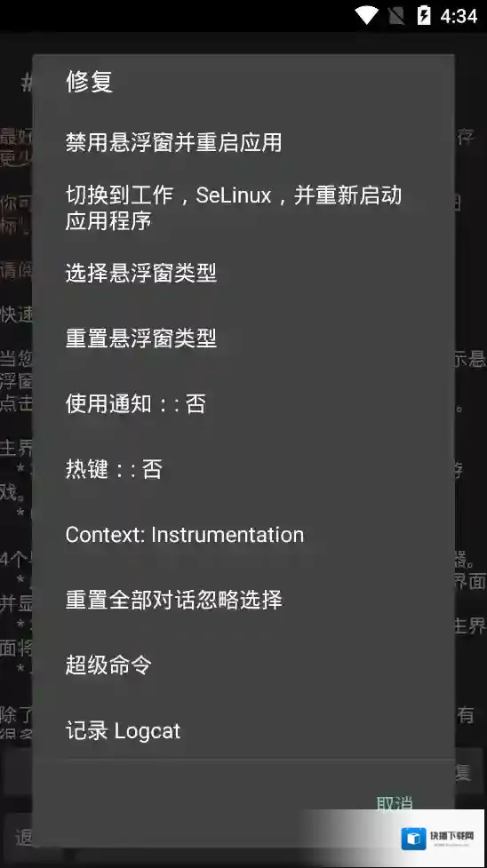487x868 pixels.
Task: Tap the 4:34 clock in status bar
Action: click(x=459, y=16)
